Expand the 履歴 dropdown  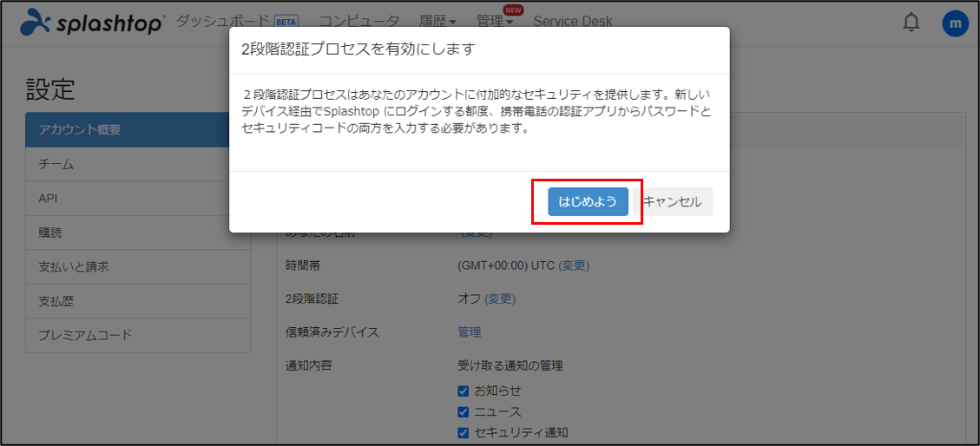pos(438,21)
